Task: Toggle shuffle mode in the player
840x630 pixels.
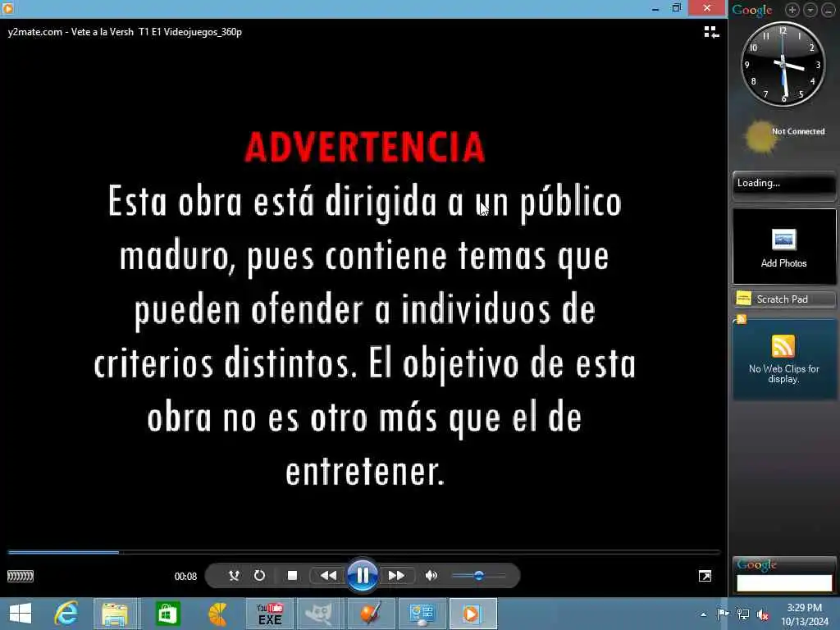Action: [234, 576]
